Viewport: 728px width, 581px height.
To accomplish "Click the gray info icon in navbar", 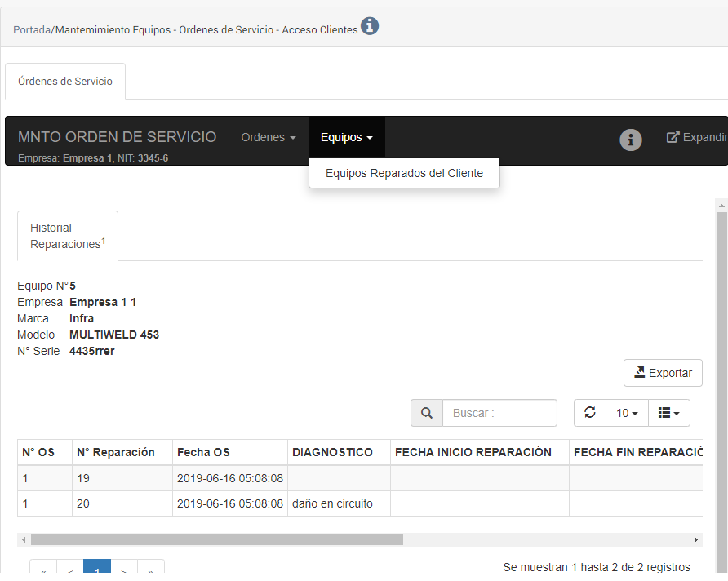I will click(630, 140).
